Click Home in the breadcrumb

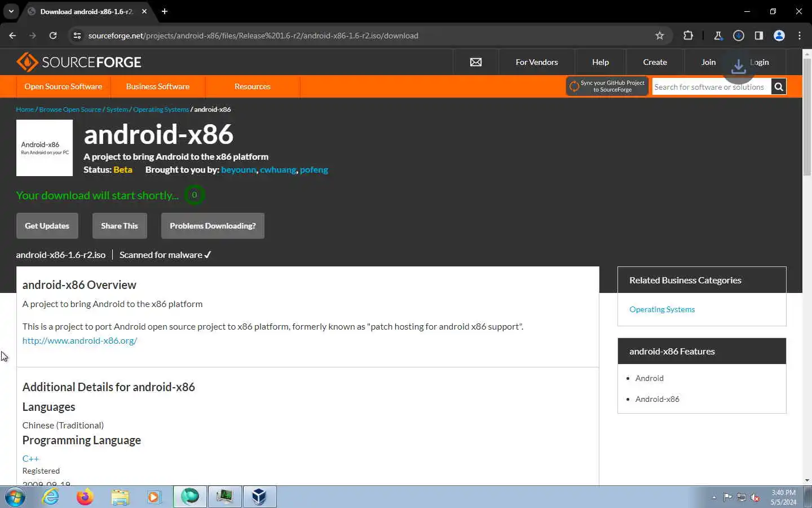click(25, 110)
